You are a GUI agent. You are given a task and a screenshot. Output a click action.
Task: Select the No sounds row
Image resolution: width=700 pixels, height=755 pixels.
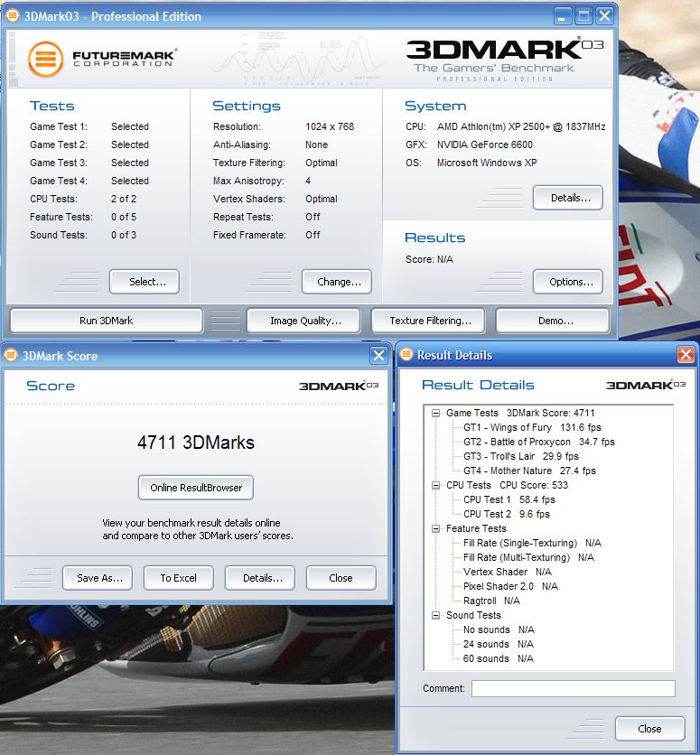tap(499, 629)
